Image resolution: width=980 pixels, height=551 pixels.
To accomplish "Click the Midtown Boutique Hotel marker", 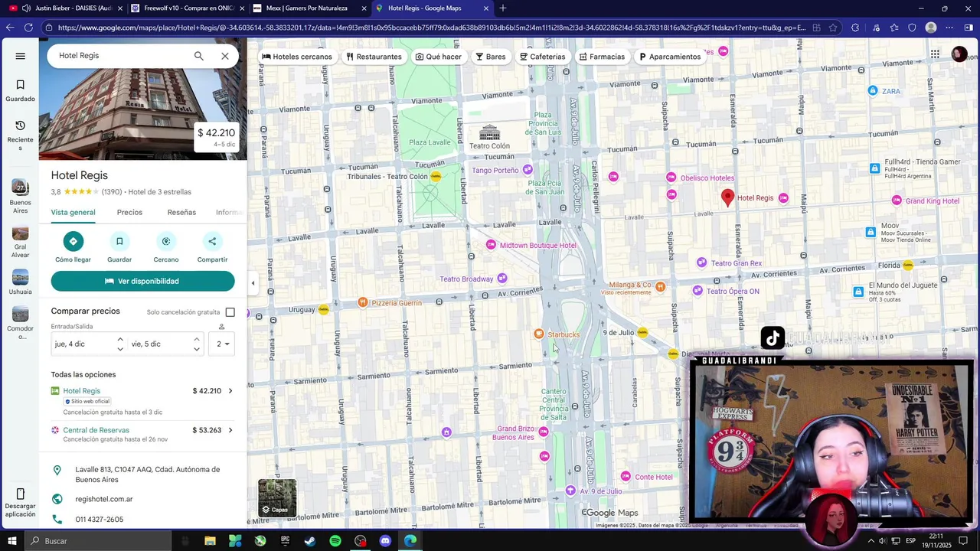I will coord(491,245).
